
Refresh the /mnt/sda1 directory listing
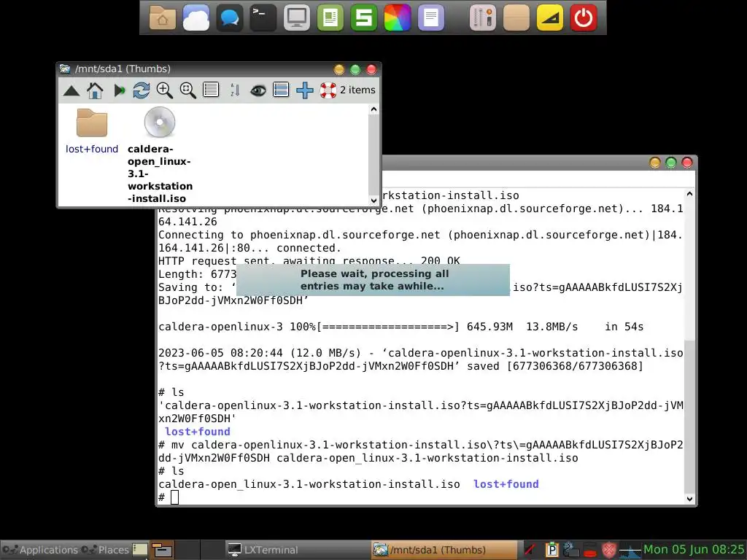141,90
